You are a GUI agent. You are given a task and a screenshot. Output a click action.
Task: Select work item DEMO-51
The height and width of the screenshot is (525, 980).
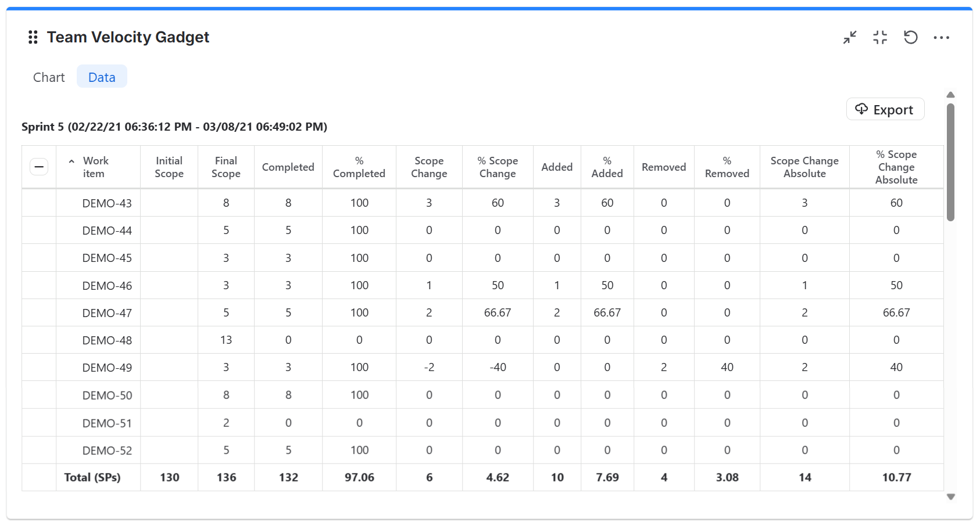(107, 423)
